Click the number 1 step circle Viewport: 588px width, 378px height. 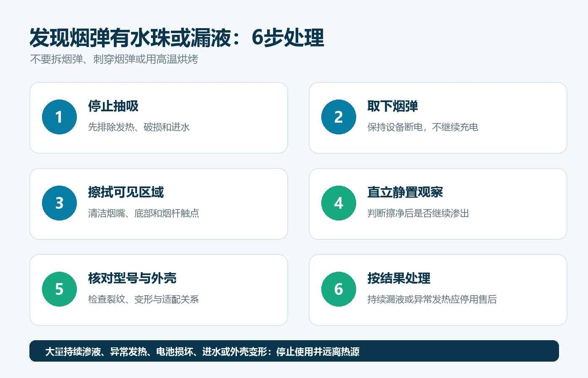coord(59,117)
